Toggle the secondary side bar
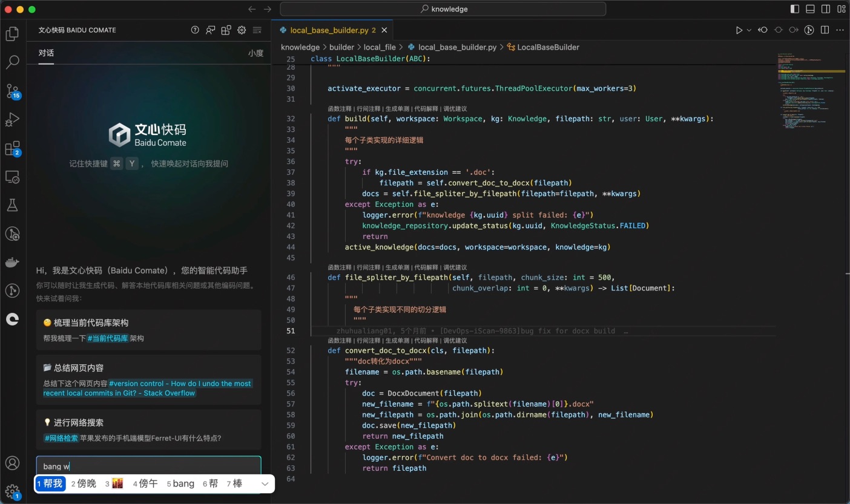 (826, 9)
